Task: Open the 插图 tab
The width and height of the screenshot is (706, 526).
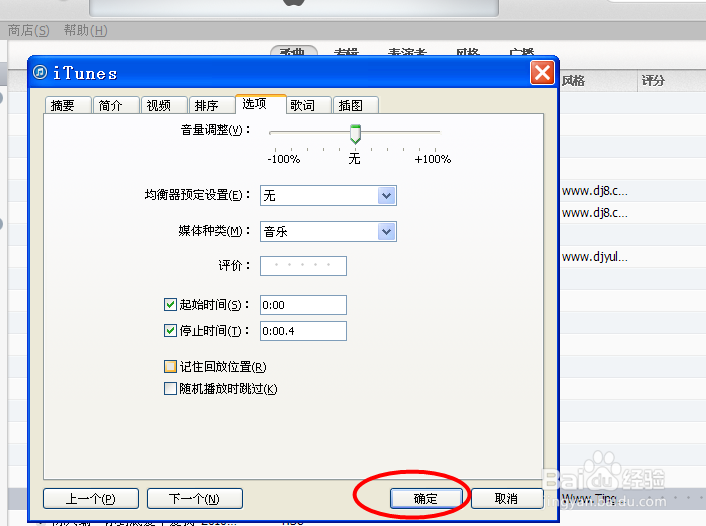Action: 356,105
